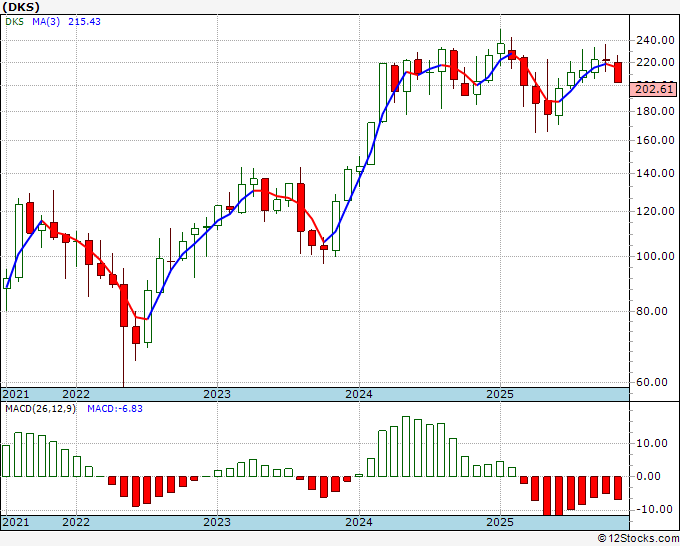
Task: Click the 120.00 price axis label
Action: [655, 212]
